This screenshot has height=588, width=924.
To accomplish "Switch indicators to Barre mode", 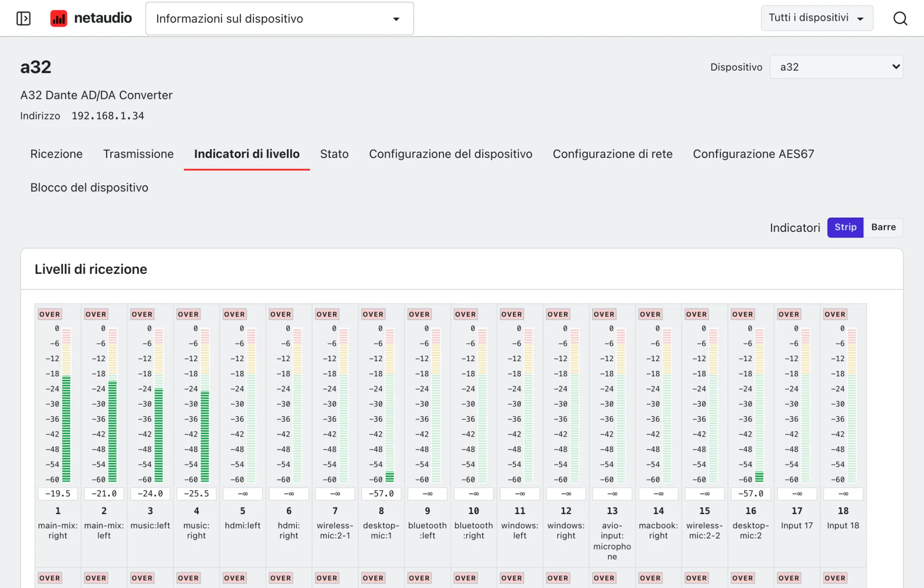I will [x=883, y=227].
